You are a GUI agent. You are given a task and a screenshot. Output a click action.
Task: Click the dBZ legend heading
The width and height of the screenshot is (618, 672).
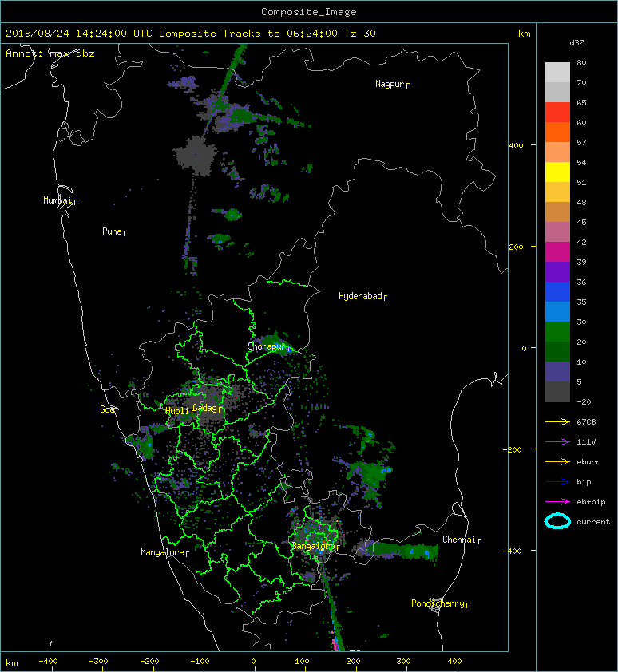576,43
